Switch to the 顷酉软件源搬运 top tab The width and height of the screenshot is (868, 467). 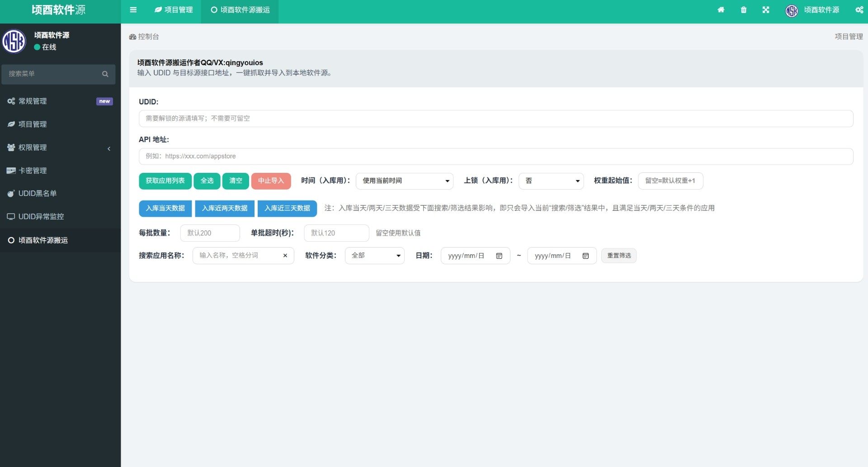(240, 10)
